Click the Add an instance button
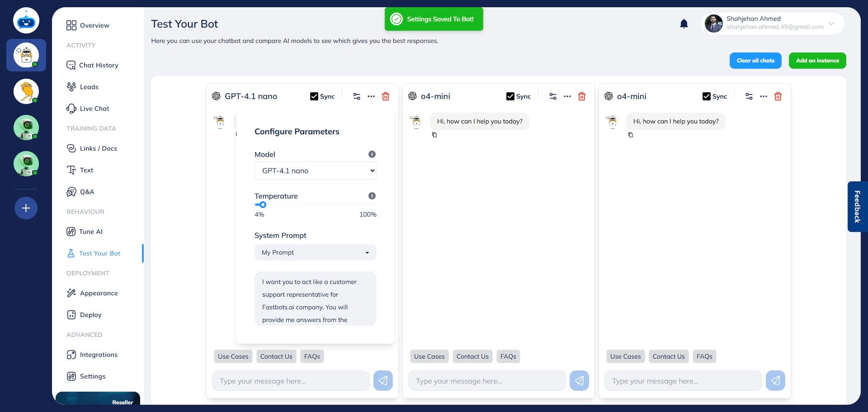 click(x=817, y=60)
